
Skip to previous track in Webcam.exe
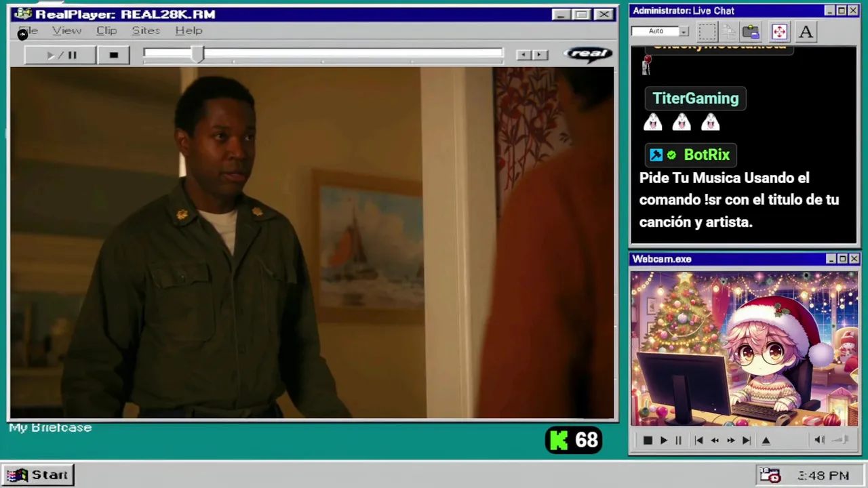[698, 441]
